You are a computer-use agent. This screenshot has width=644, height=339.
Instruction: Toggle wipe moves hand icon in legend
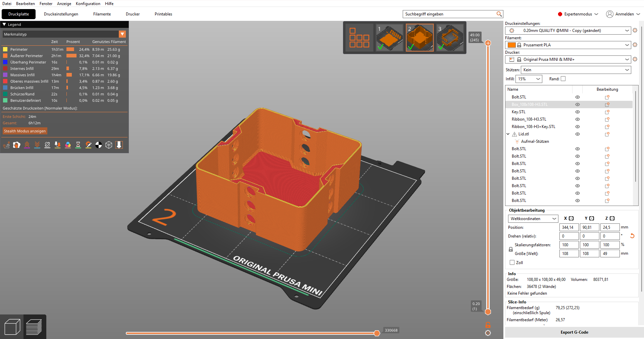pyautogui.click(x=16, y=145)
